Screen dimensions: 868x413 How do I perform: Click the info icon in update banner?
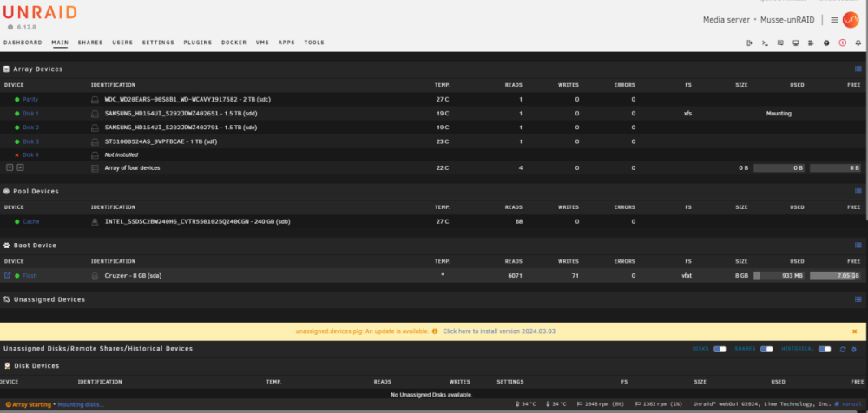click(435, 331)
